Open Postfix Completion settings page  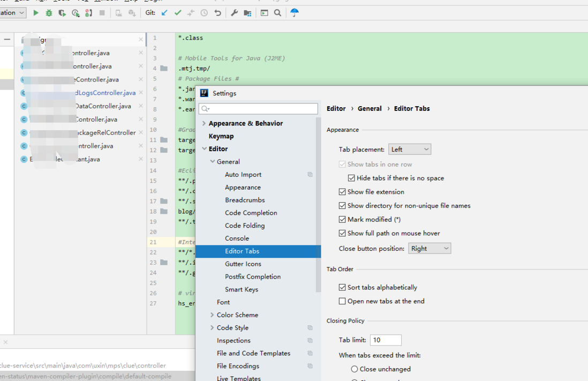(x=253, y=277)
